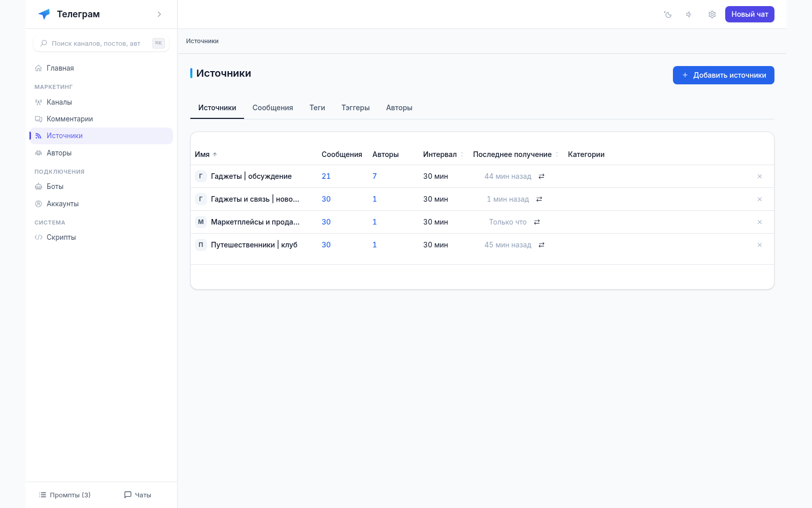Open Боты in sidebar

point(101,186)
